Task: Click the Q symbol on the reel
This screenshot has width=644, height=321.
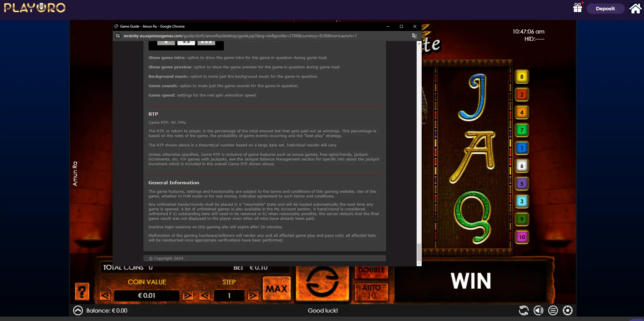Action: tap(472, 217)
